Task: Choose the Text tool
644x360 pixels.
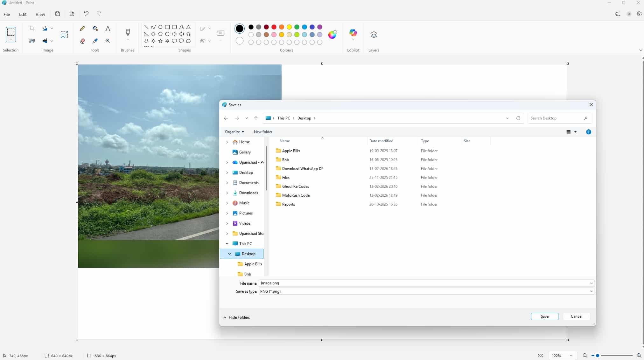Action: tap(108, 28)
